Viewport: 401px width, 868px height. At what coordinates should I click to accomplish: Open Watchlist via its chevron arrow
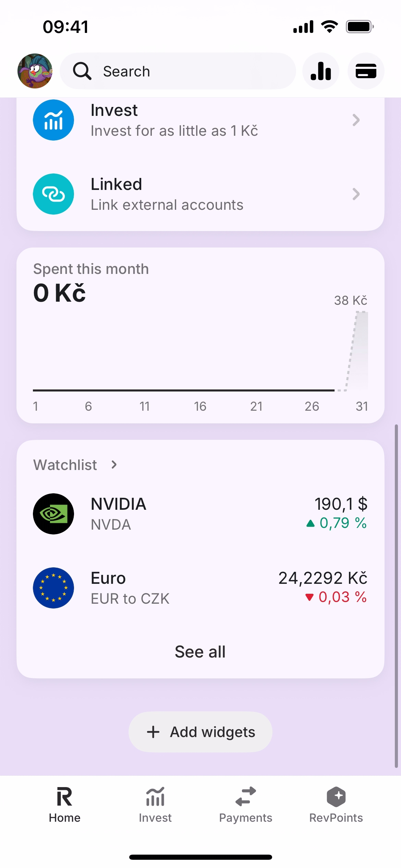114,465
